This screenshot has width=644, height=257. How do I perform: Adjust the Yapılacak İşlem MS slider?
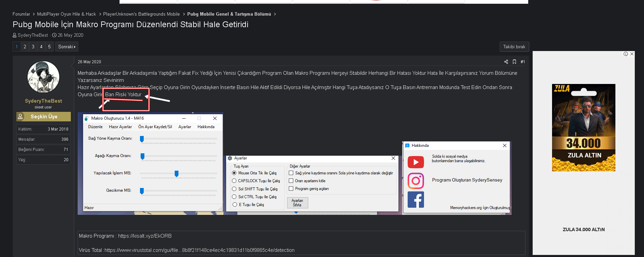[176, 173]
